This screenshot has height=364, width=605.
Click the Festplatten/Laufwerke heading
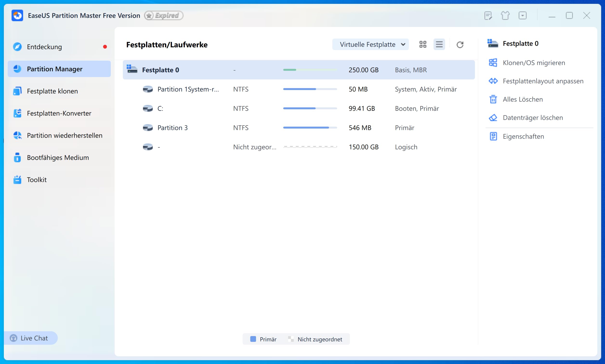167,45
